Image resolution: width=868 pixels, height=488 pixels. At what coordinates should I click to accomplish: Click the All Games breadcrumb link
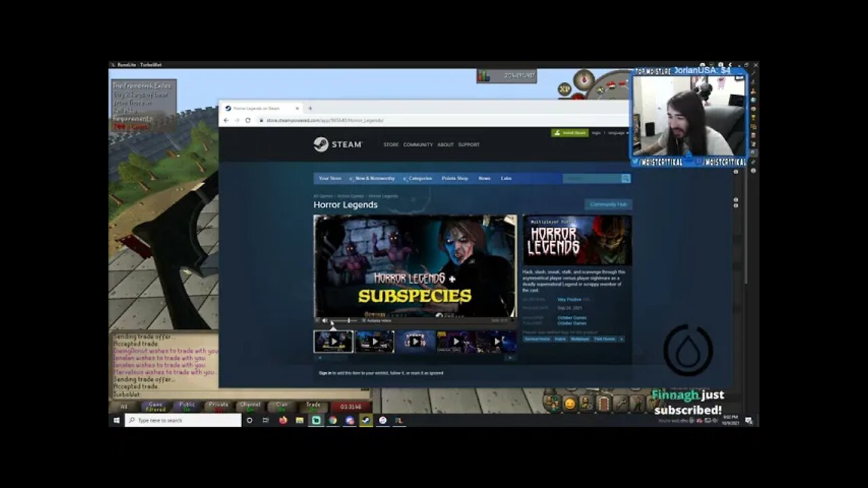click(323, 196)
